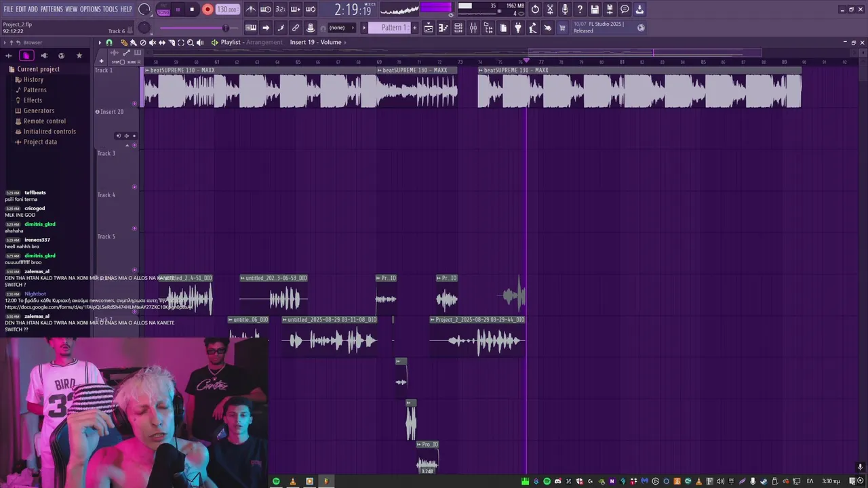Toggle wait for input before playing
This screenshot has width=868, height=488.
[266, 9]
